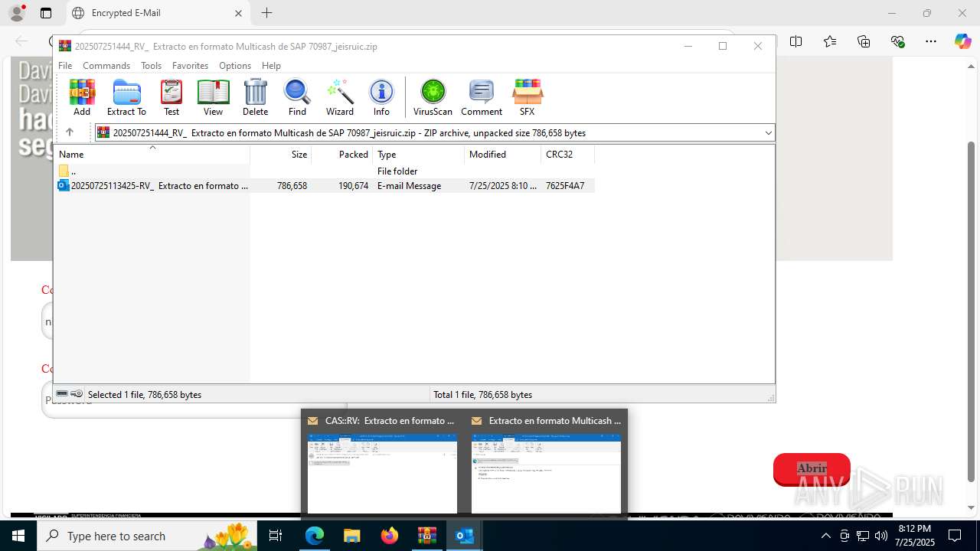The image size is (980, 551).
Task: Open Edge Settings and more menu
Action: [931, 41]
